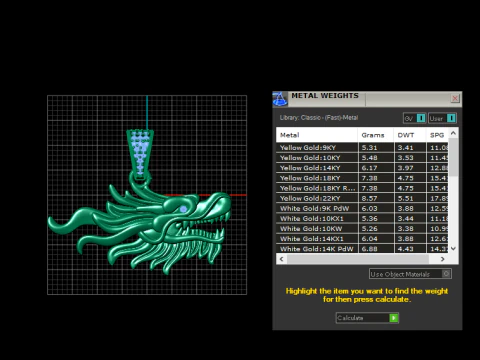Viewport: 480px width, 360px height.
Task: Select the Yellow Gold:18KY row
Action: point(362,178)
